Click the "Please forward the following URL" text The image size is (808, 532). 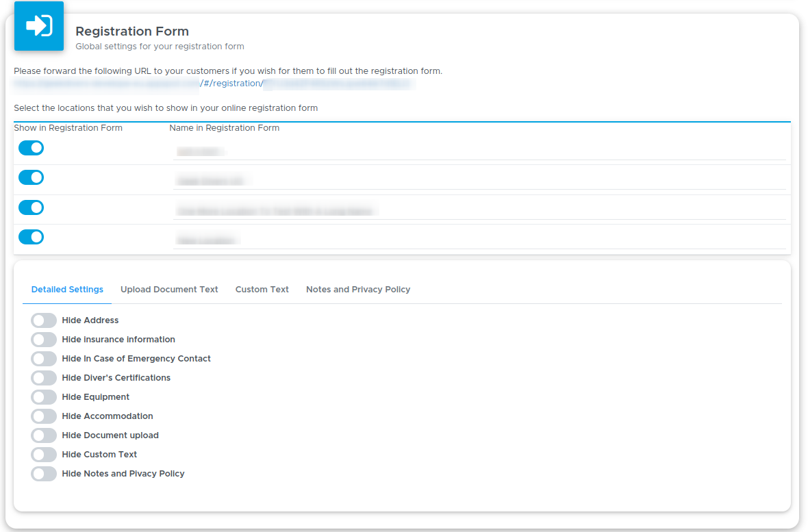228,71
